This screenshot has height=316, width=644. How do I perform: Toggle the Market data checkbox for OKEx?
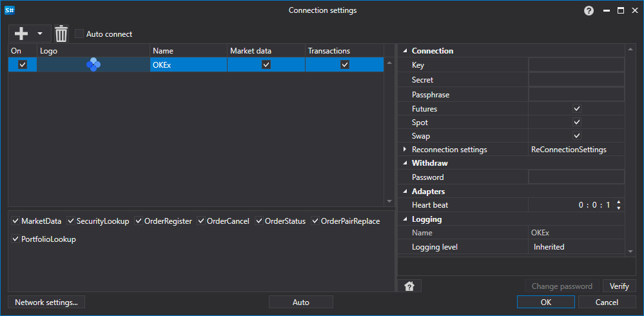coord(266,64)
